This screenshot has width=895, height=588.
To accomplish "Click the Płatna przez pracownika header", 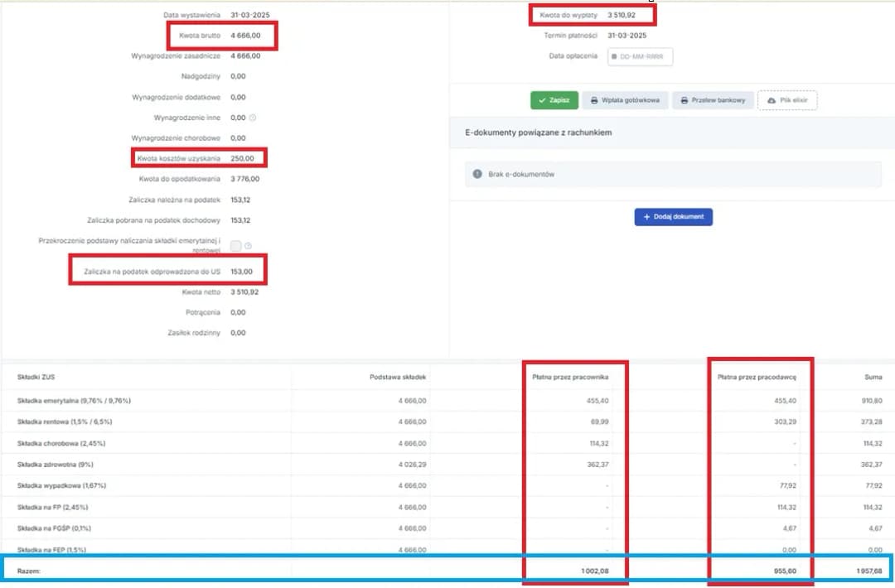I will pyautogui.click(x=570, y=378).
